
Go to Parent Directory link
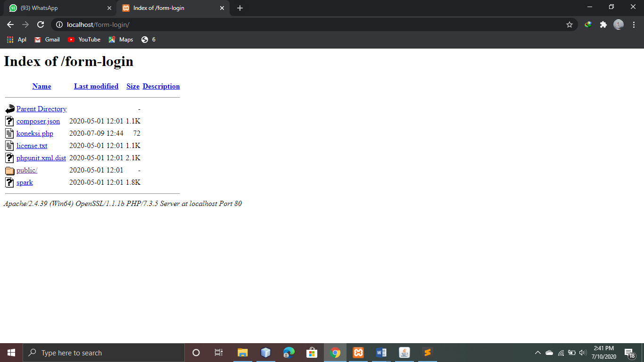(41, 109)
